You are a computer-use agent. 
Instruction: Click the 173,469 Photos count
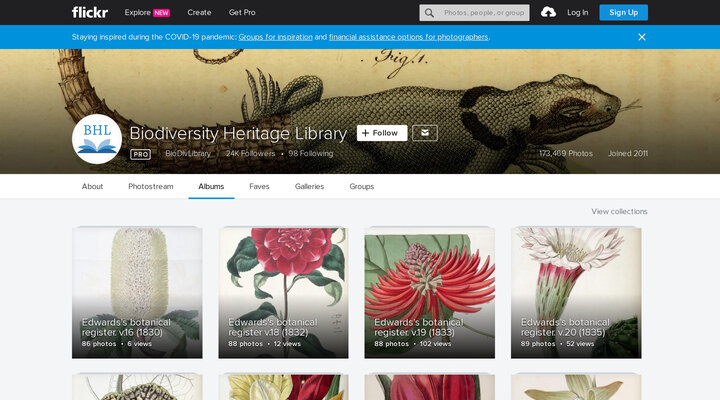click(566, 154)
